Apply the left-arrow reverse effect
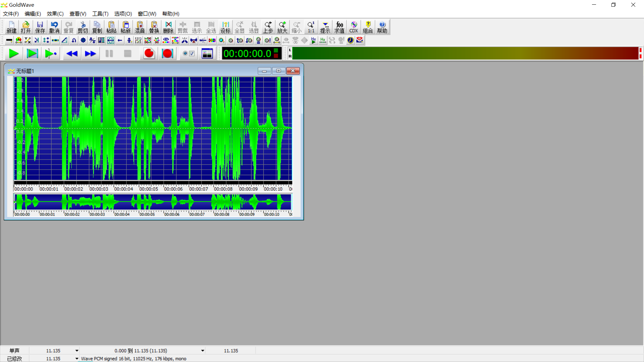The height and width of the screenshot is (362, 644). 120,40
